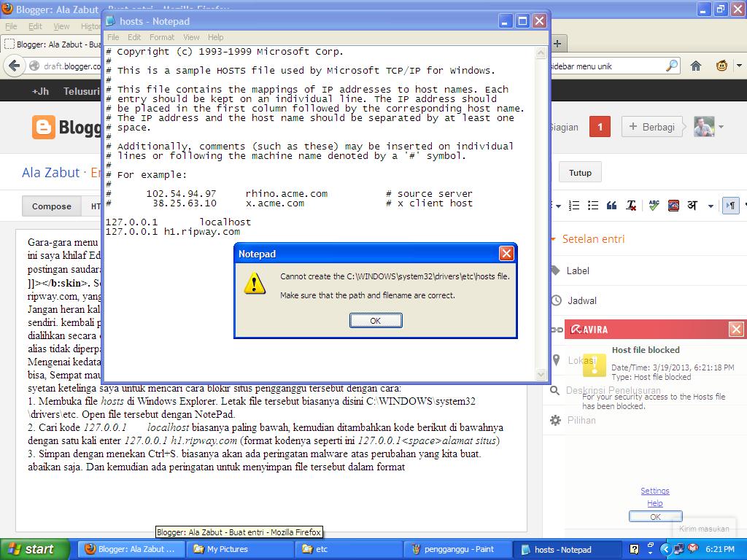Insert a numbered list

tap(574, 206)
